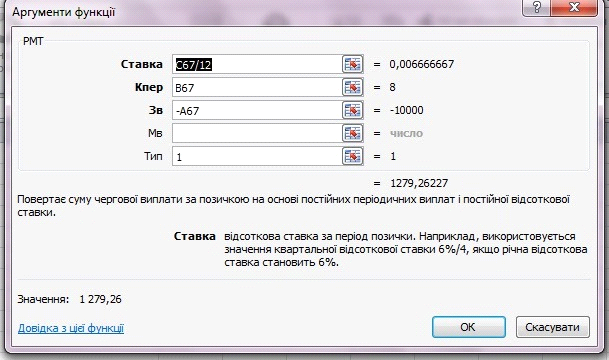Viewport: 609px width, 360px height.
Task: Cancel with the Скасувати button
Action: [552, 327]
